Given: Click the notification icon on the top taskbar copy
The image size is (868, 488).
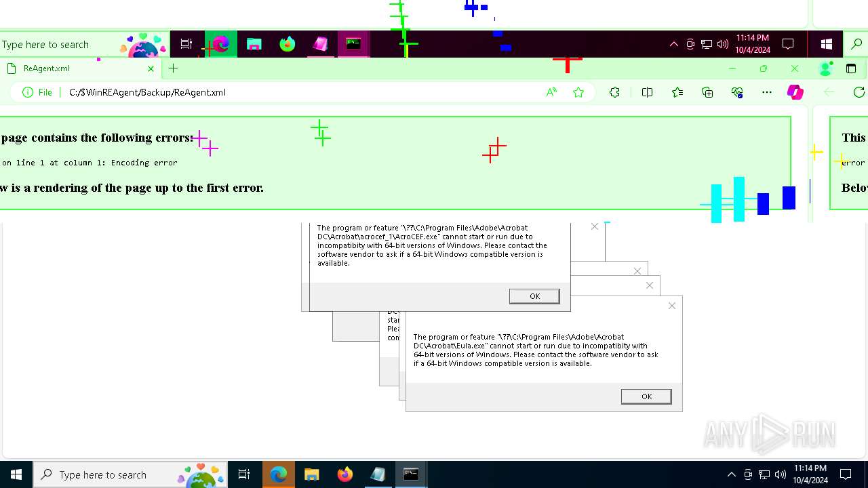Looking at the screenshot, I should point(788,44).
